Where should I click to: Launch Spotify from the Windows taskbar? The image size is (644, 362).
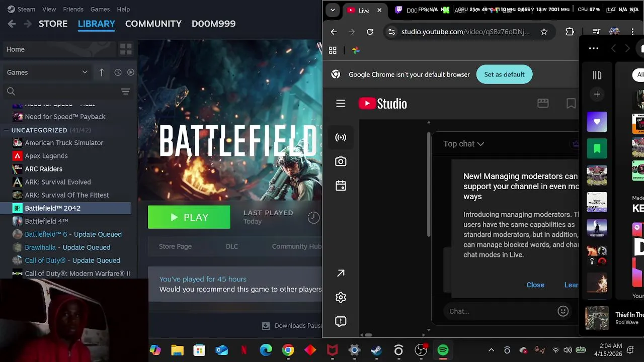(443, 350)
